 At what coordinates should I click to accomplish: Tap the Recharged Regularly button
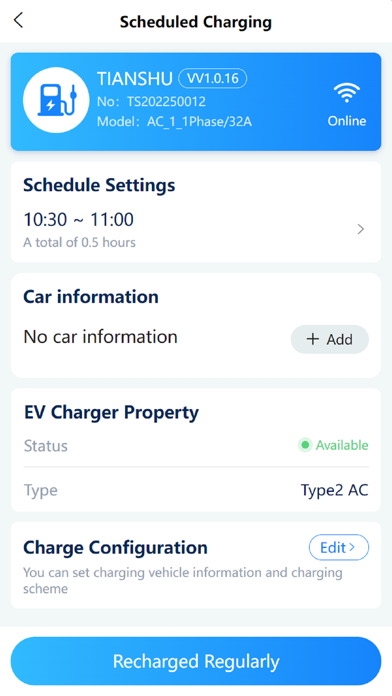(196, 661)
